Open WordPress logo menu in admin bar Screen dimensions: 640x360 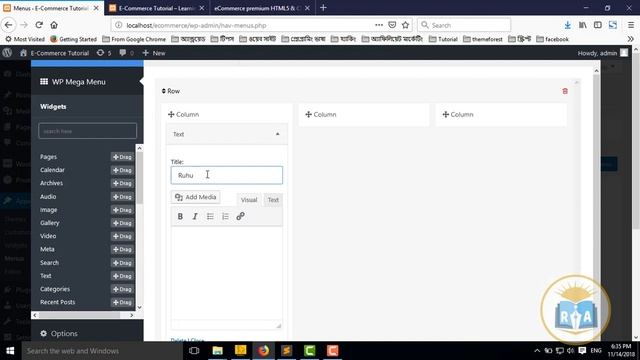[7, 53]
